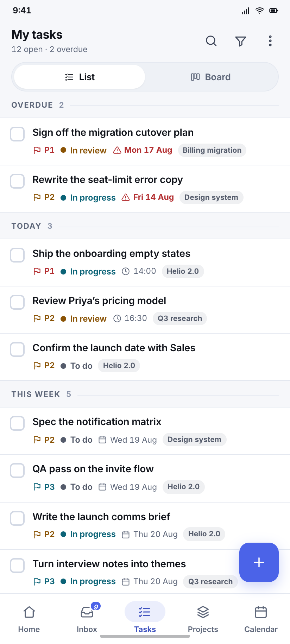Open the three-dot more options menu
This screenshot has width=290, height=644.
click(x=270, y=41)
